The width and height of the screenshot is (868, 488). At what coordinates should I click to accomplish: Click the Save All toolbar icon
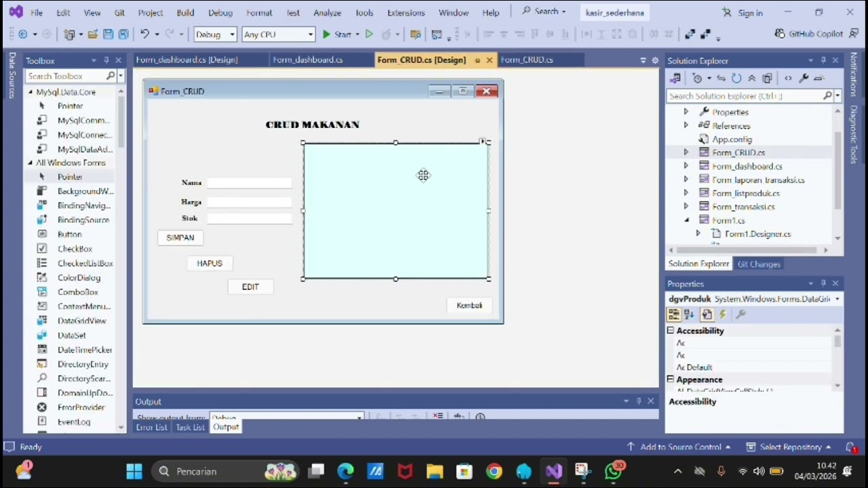pyautogui.click(x=123, y=34)
